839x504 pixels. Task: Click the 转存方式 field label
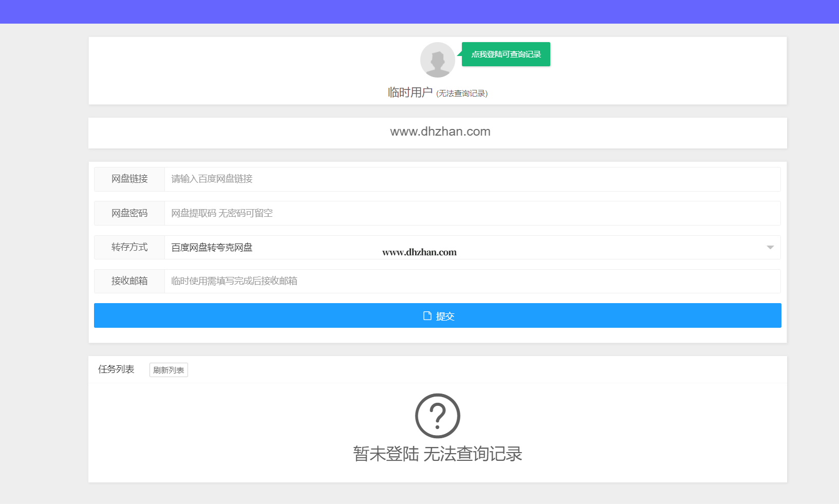pos(129,248)
